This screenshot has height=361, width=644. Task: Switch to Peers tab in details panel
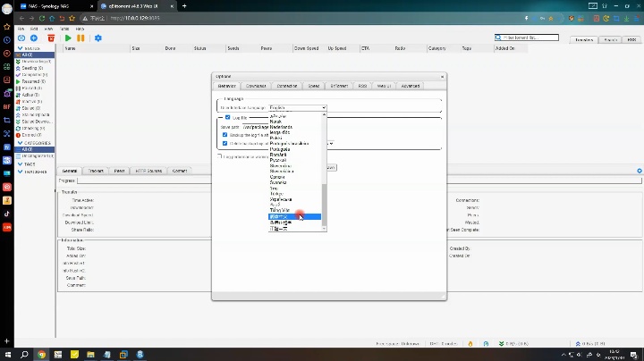[120, 171]
